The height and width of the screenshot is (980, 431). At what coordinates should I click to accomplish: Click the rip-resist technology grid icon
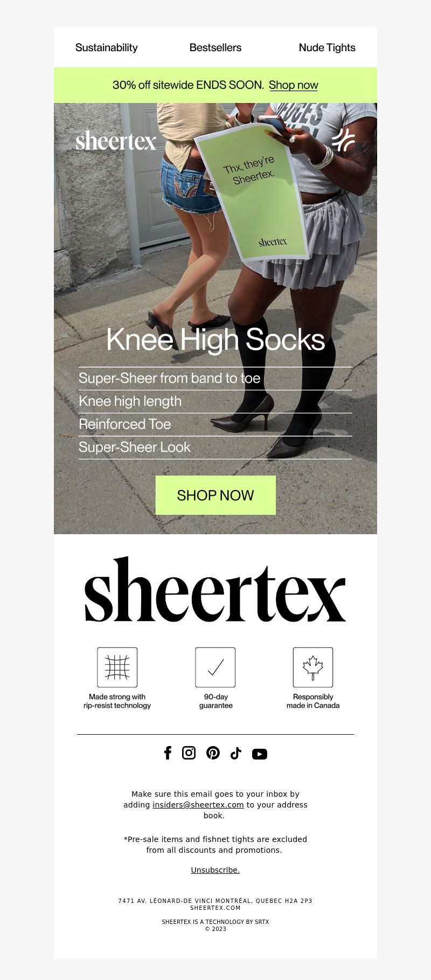pyautogui.click(x=117, y=667)
